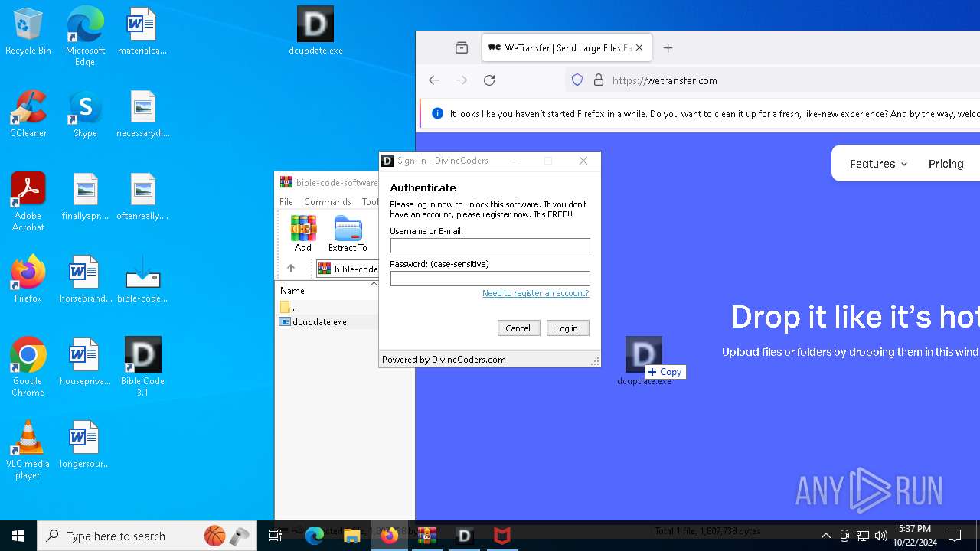
Task: Close the WeTransfer tab
Action: [x=639, y=48]
